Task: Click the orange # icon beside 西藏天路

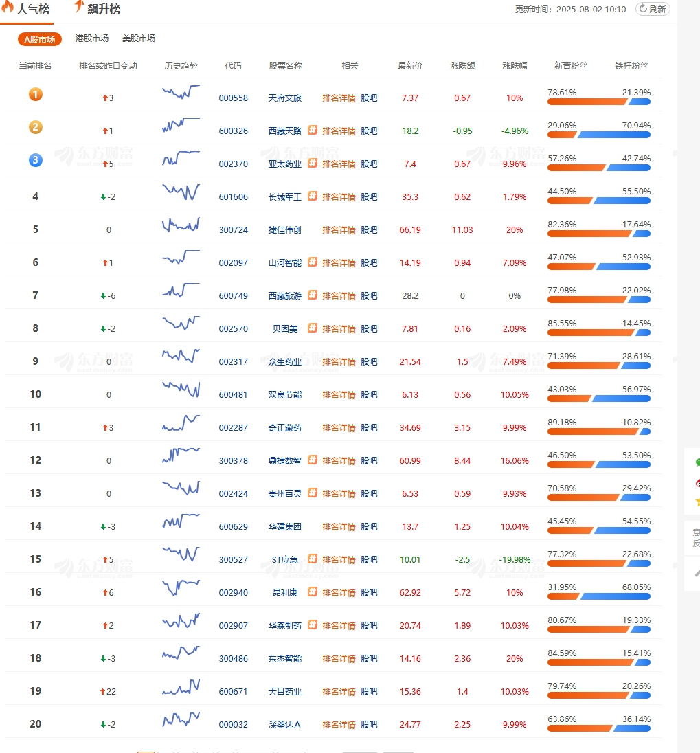Action: coord(313,130)
